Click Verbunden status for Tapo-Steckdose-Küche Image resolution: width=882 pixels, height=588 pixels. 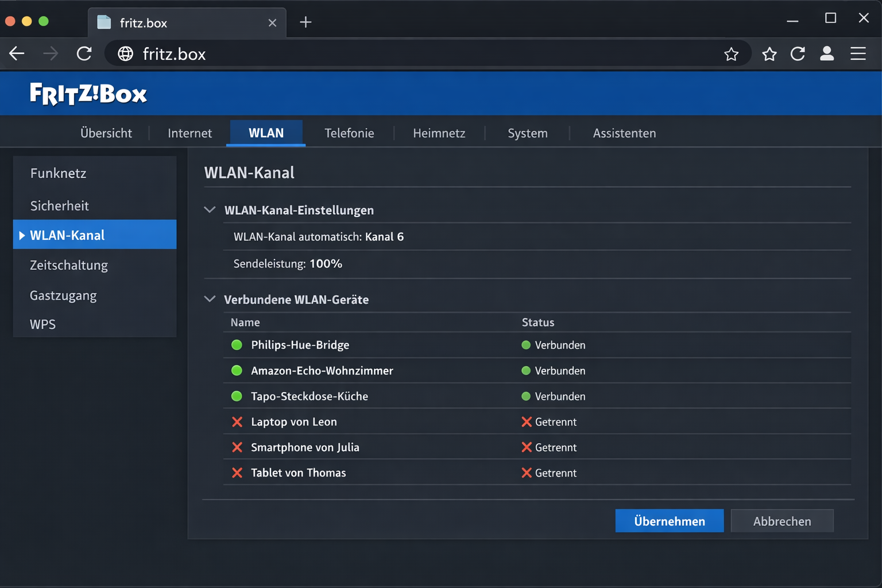tap(560, 396)
